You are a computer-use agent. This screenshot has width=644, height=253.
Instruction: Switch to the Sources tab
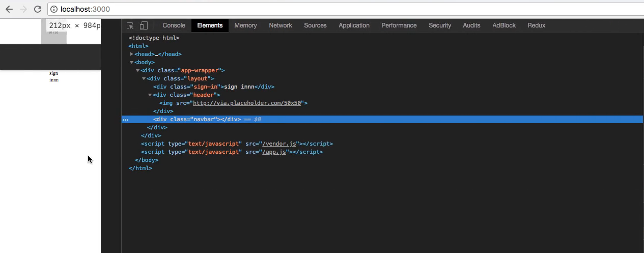coord(315,25)
